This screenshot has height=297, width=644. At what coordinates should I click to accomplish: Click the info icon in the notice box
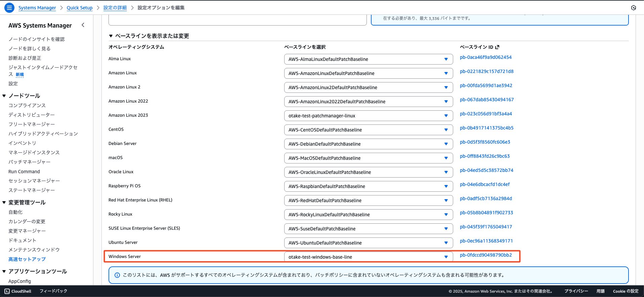tap(117, 275)
